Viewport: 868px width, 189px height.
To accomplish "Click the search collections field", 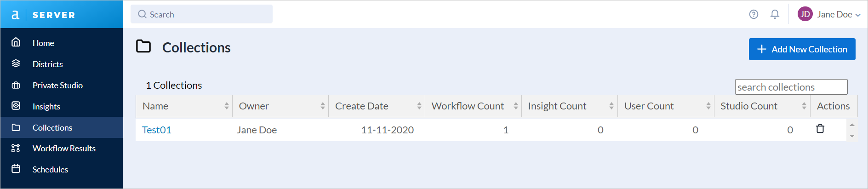I will (791, 87).
